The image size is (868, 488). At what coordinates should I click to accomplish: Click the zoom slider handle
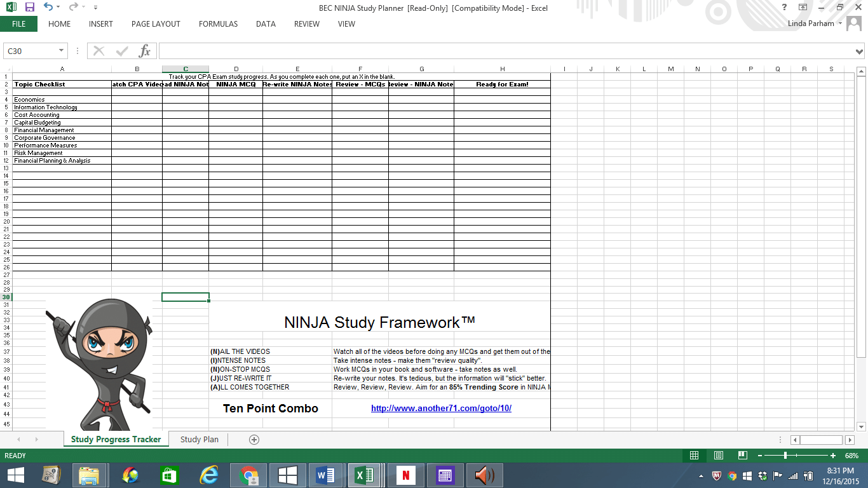pyautogui.click(x=786, y=456)
